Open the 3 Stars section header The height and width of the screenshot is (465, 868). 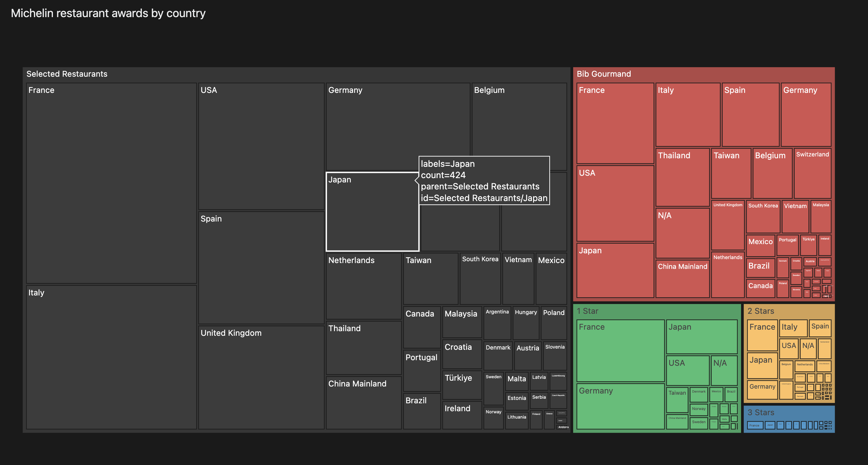tap(789, 412)
